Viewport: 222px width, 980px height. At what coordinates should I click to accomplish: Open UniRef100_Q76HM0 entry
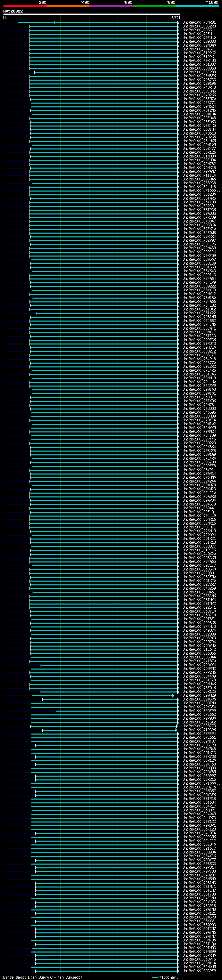[x=199, y=477]
